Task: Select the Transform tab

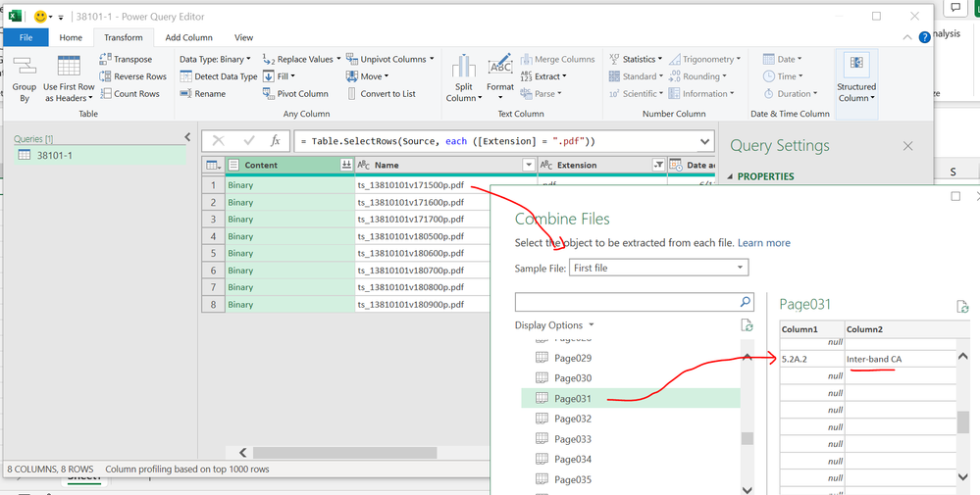Action: pos(124,37)
